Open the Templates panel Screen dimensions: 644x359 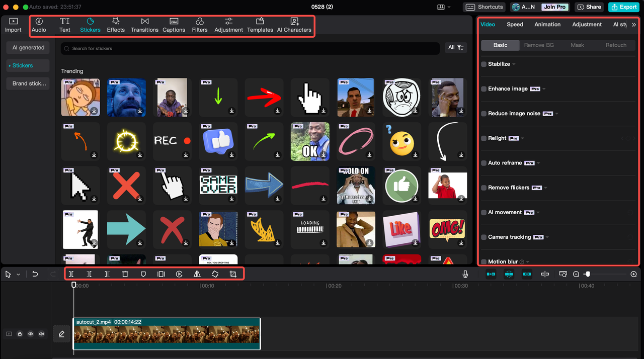(x=260, y=25)
